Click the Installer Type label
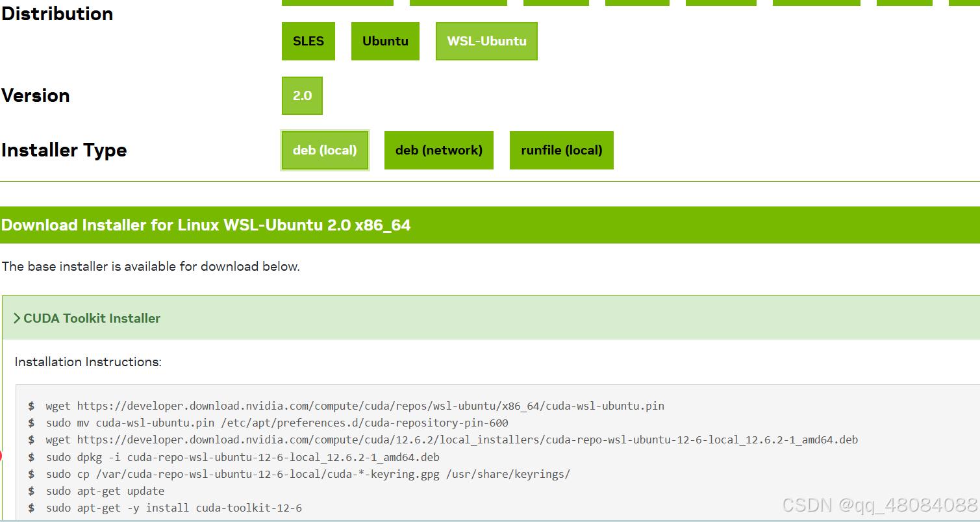 click(64, 150)
